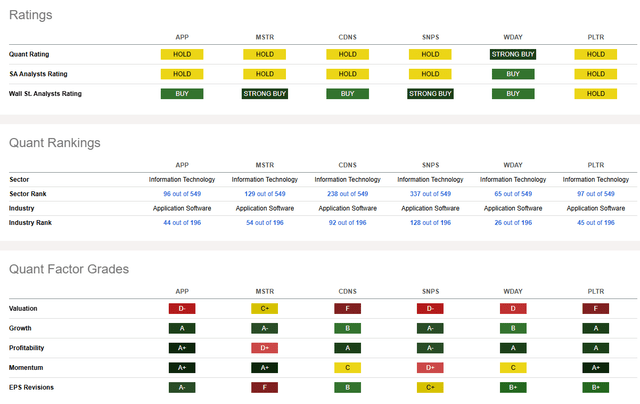Click SNPS's D+ Momentum grade

pyautogui.click(x=431, y=368)
